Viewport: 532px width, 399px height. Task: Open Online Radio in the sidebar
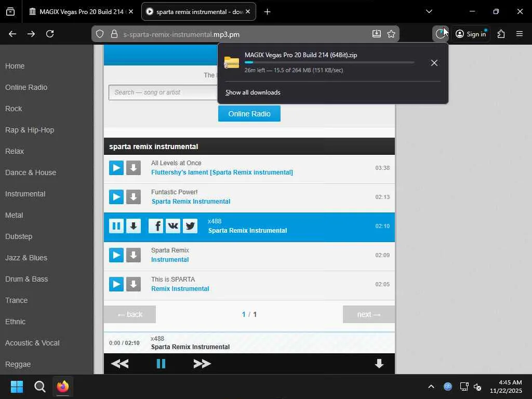26,87
